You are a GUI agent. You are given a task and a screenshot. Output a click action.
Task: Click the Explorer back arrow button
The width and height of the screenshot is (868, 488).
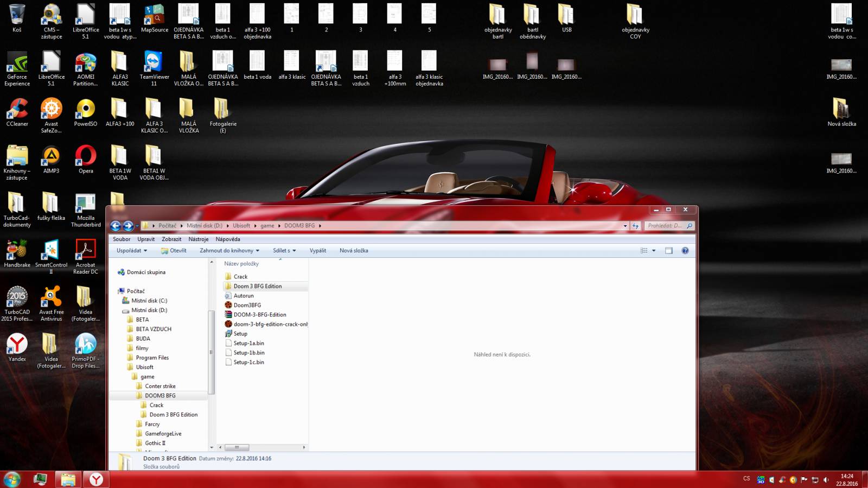[116, 226]
